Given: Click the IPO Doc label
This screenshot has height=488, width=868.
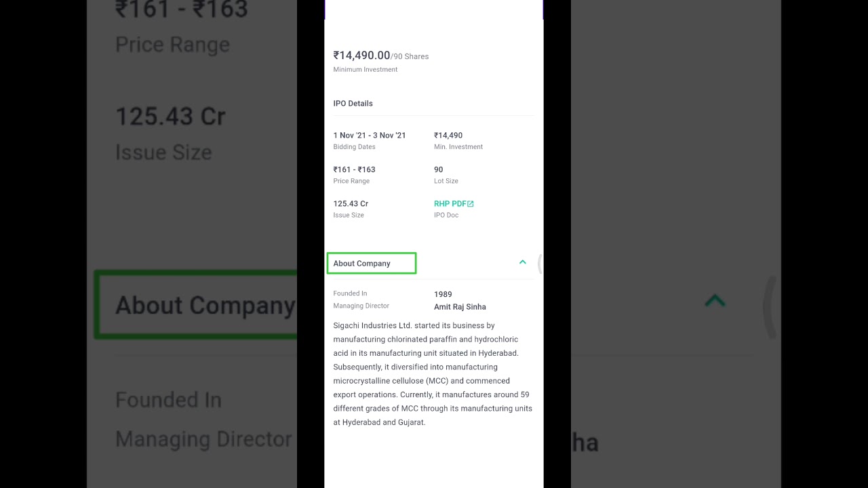Looking at the screenshot, I should pyautogui.click(x=446, y=215).
